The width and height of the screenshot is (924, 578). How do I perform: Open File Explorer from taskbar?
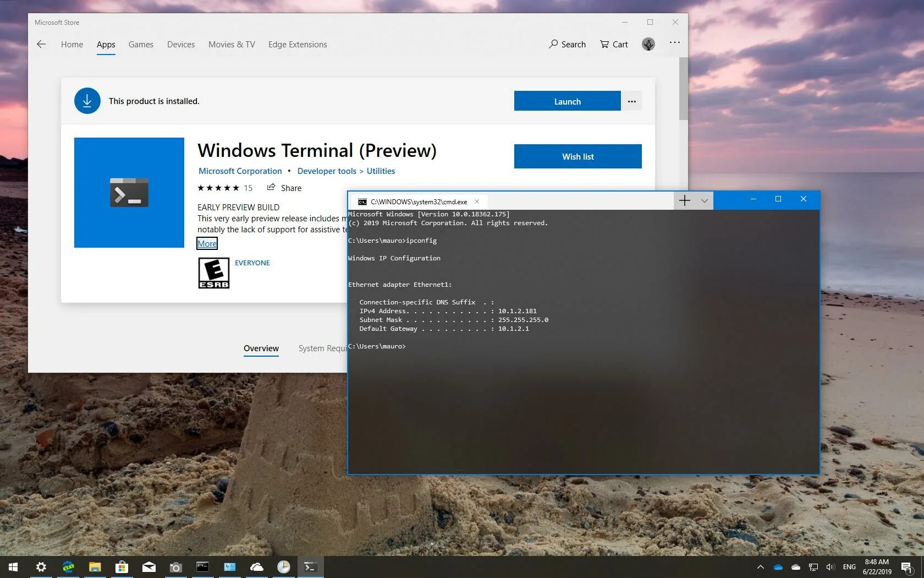click(x=95, y=567)
